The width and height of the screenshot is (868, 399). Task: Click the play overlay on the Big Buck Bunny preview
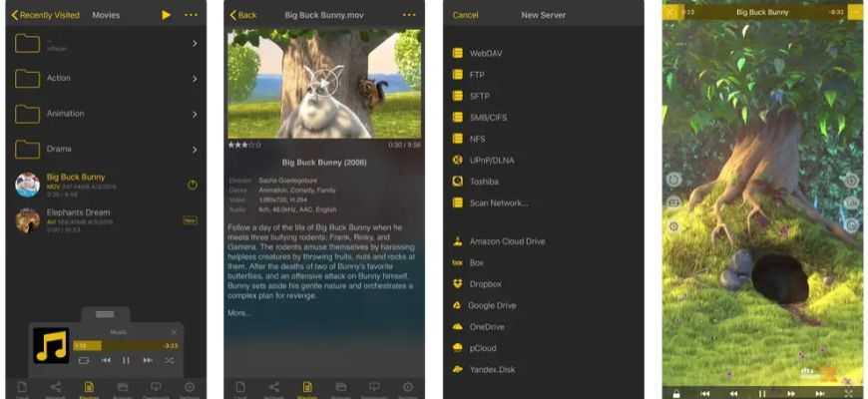coord(323,84)
